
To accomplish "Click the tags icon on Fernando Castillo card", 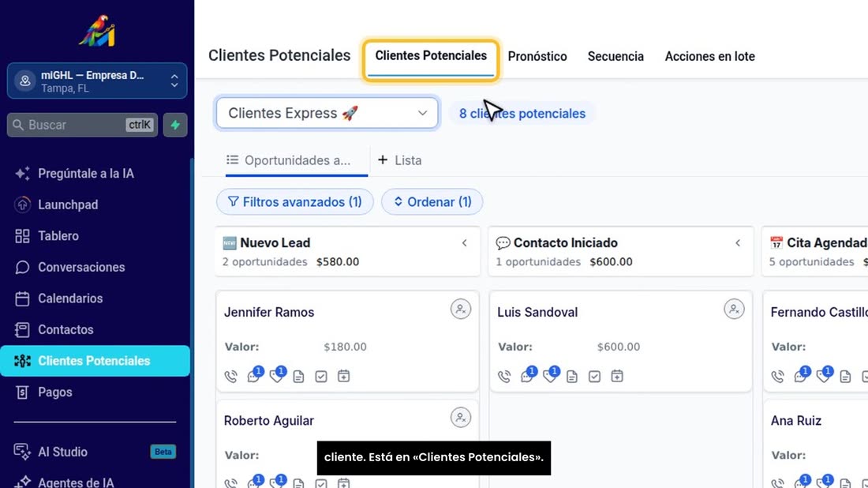I will (x=824, y=376).
